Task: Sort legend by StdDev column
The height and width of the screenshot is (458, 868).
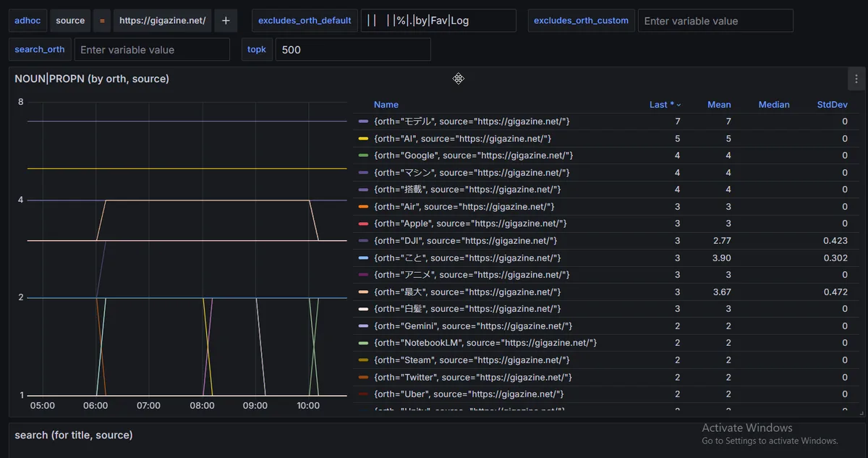Action: click(832, 105)
